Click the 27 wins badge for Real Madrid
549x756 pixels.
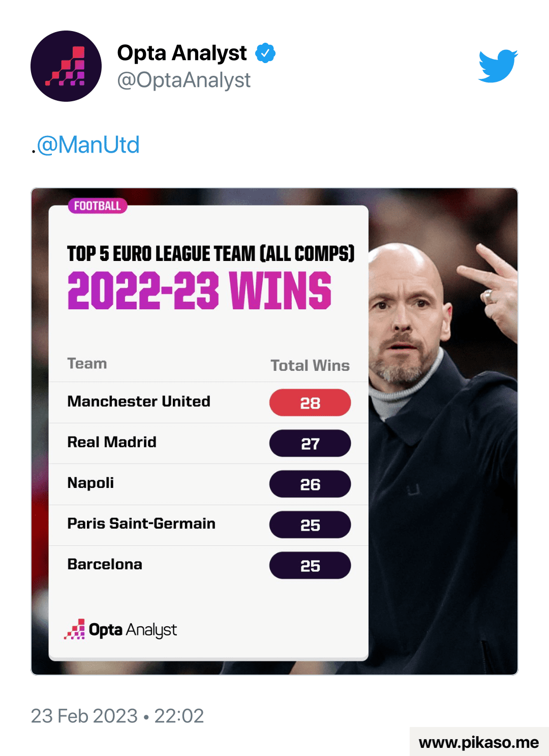(x=310, y=444)
